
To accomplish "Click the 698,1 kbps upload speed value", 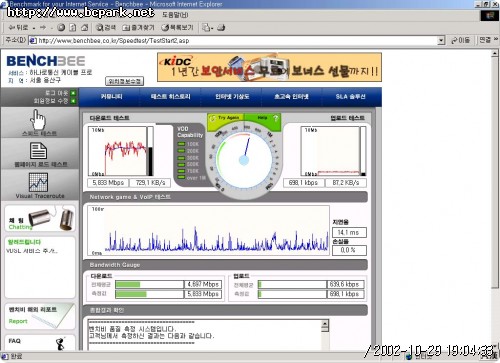I will pos(303,183).
